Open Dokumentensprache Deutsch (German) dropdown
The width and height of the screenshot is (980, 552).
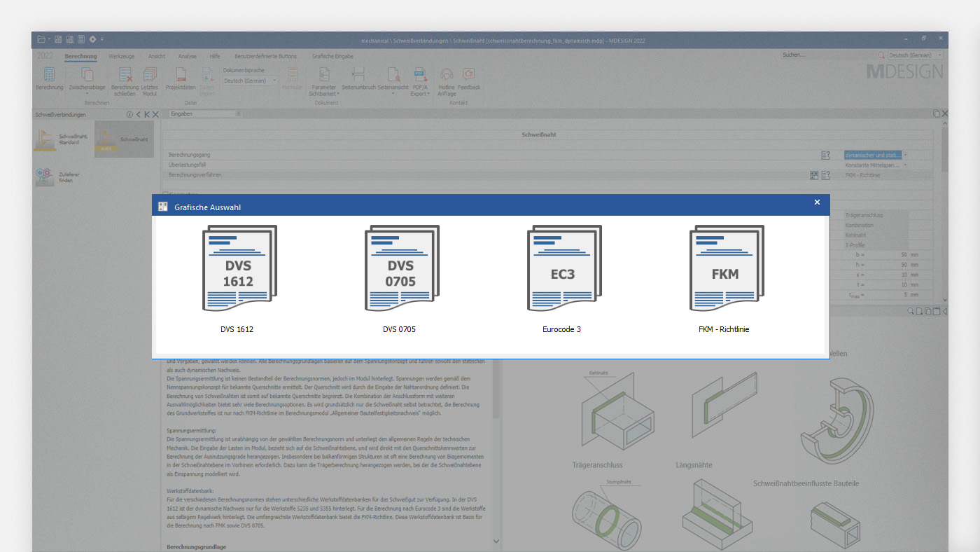251,81
